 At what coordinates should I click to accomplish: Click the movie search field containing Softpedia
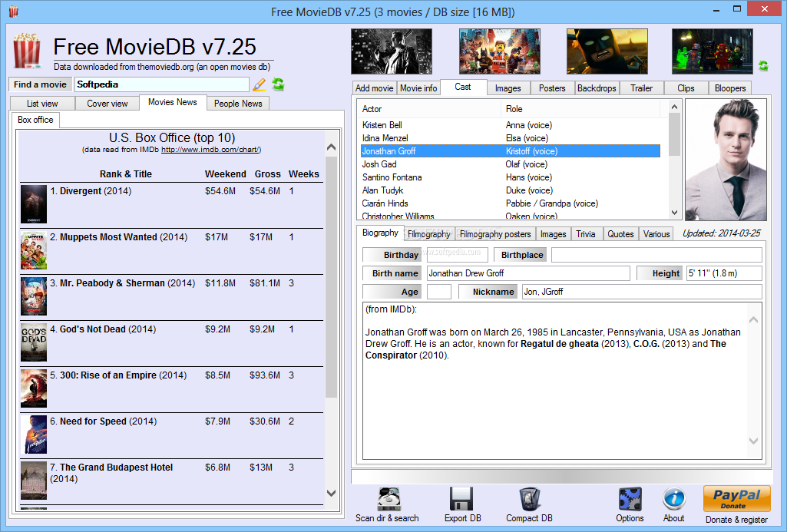point(162,84)
